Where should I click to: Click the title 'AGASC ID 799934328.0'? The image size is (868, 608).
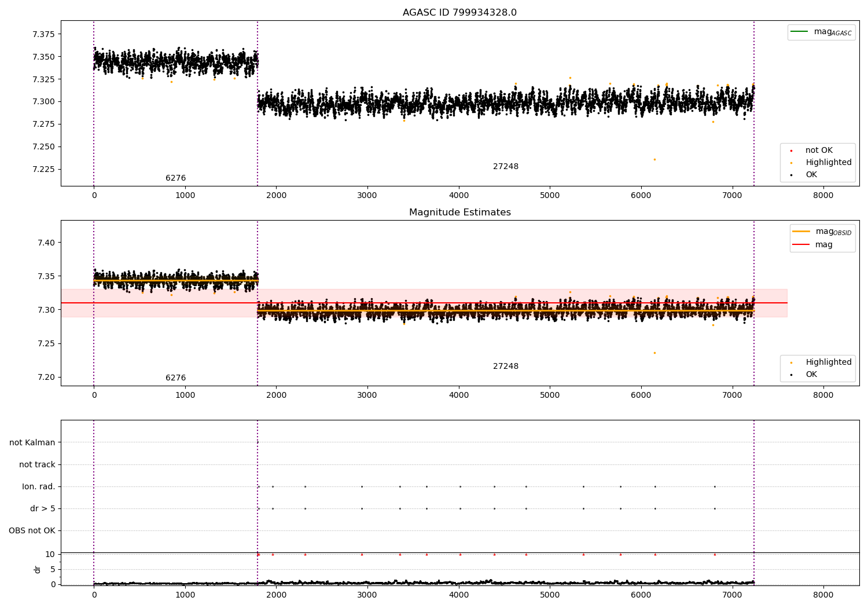pyautogui.click(x=459, y=13)
